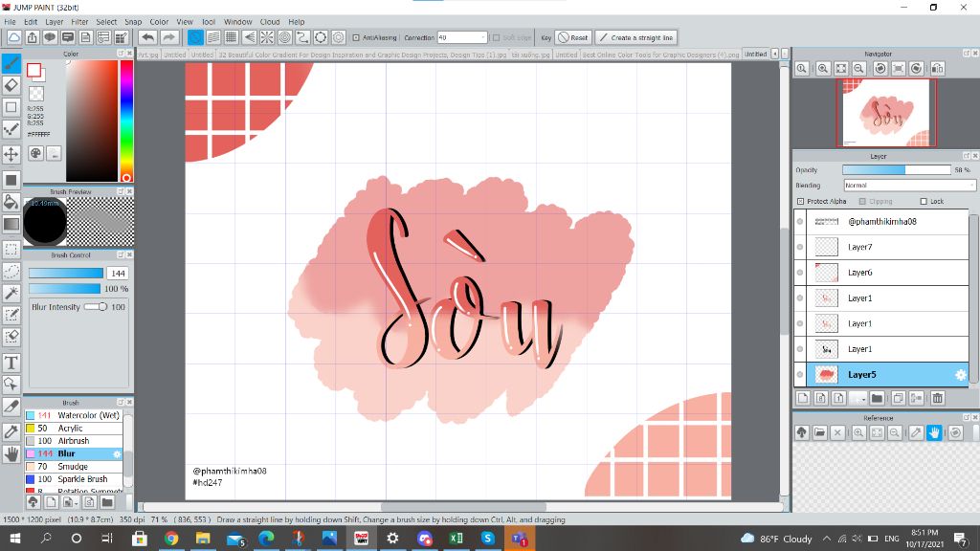Click the rainbow hue bar
This screenshot has height=551, width=980.
click(x=126, y=121)
